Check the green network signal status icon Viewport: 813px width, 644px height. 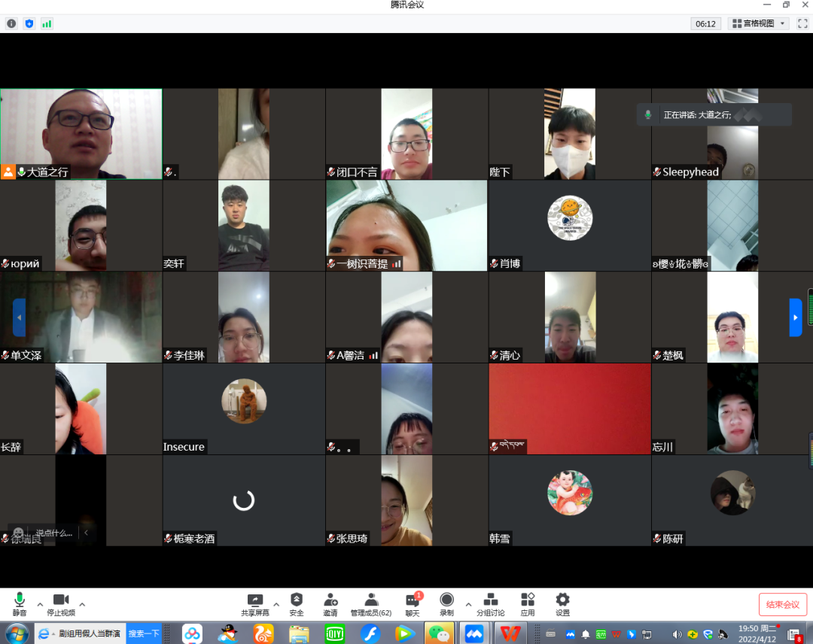(47, 23)
